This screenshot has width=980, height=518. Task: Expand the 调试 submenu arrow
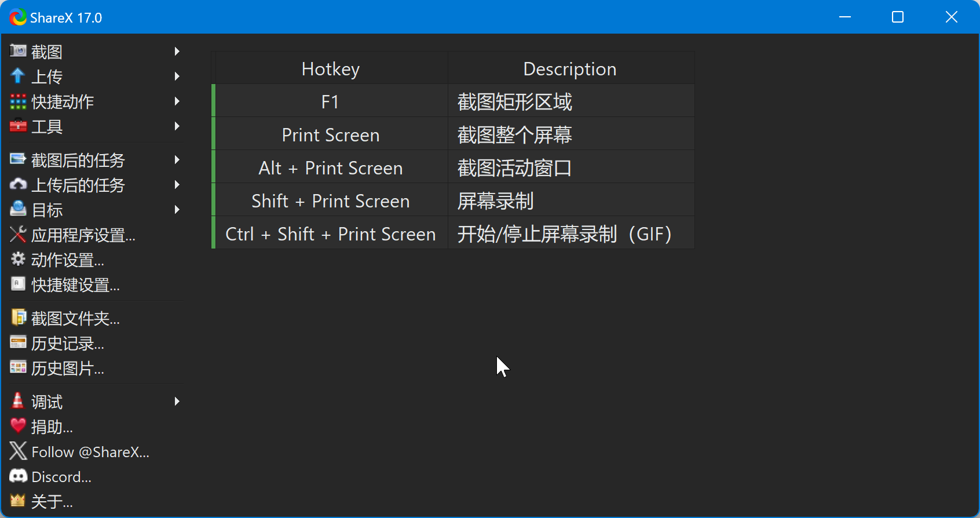177,402
